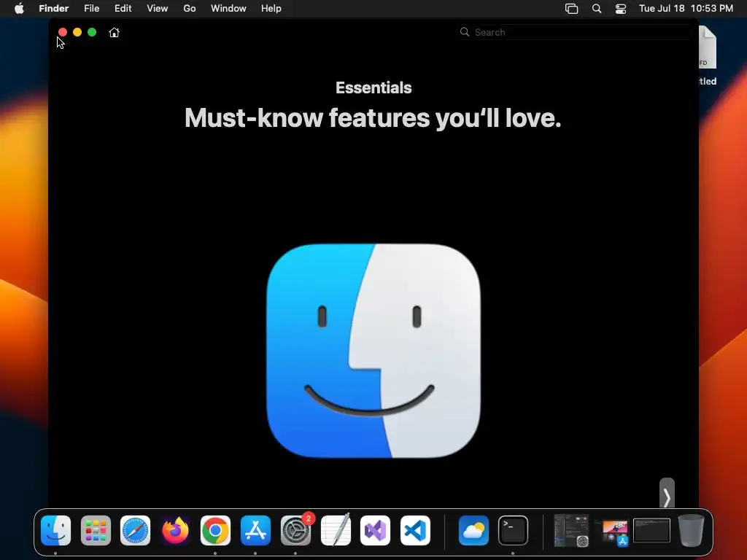Open System Settings from the Dock
747x560 pixels.
295,531
